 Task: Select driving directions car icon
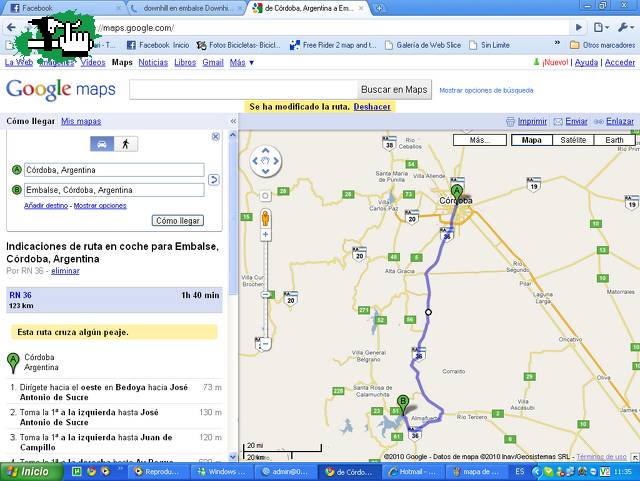[102, 144]
